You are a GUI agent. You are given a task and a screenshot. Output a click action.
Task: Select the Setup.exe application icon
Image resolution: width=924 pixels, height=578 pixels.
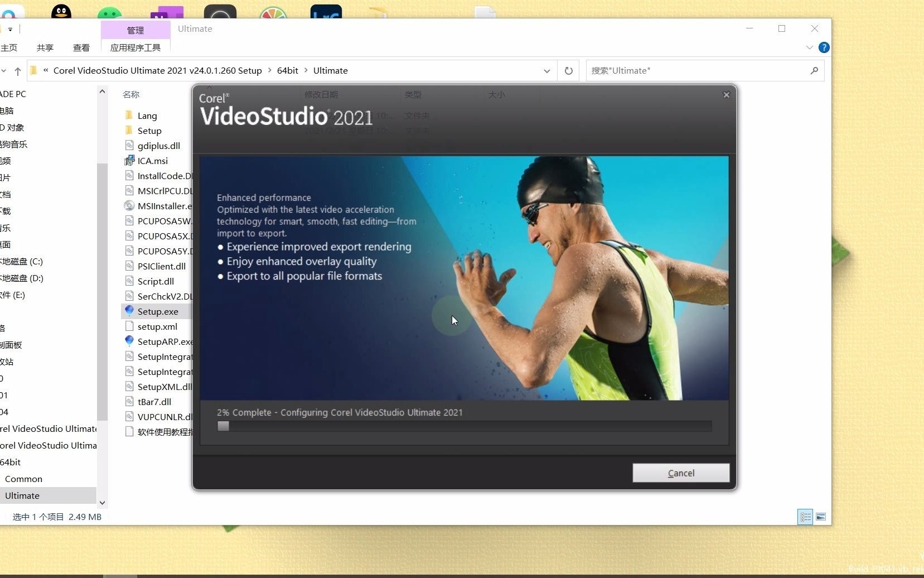(x=129, y=311)
